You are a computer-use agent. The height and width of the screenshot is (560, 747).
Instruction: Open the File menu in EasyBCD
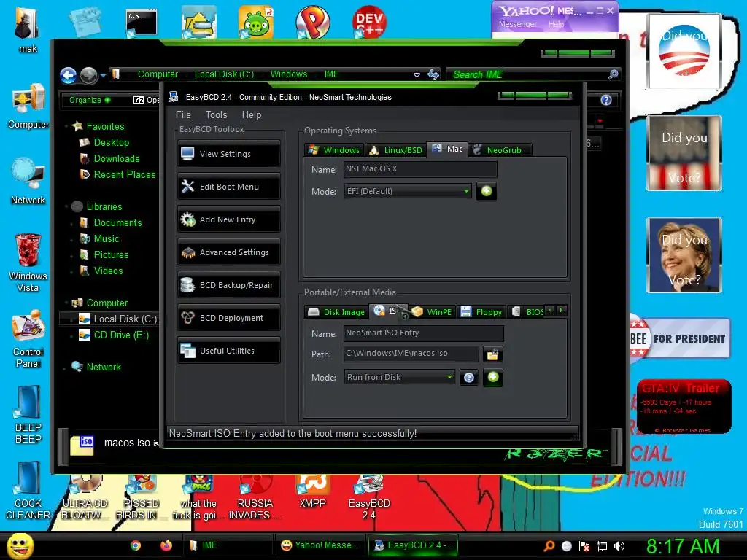(183, 114)
